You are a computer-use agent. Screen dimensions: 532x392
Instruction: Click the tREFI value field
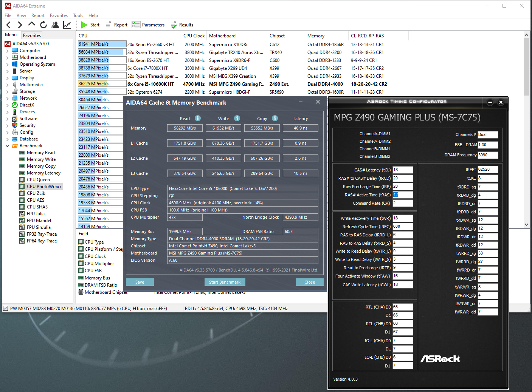pyautogui.click(x=488, y=170)
